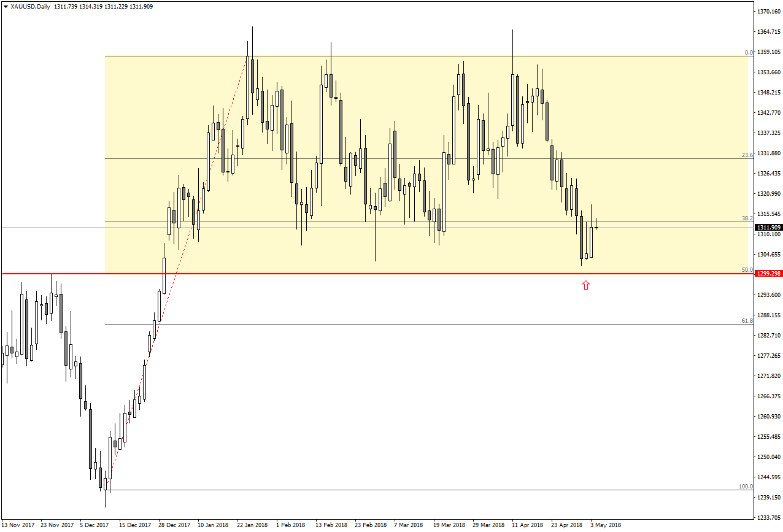The image size is (783, 532).
Task: Click the Fibonacci 100.0 level label
Action: click(746, 487)
